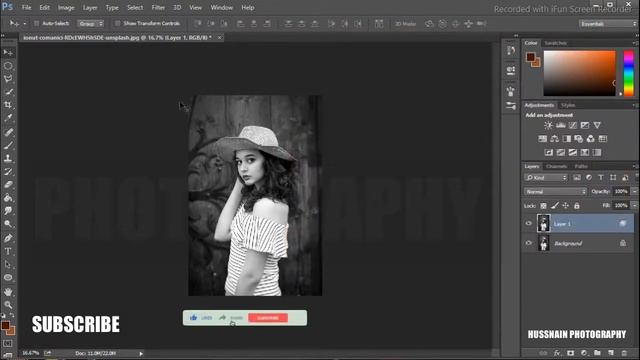Select the Layer 1 thumbnail
Screen dimensions: 640x360
[x=543, y=223]
